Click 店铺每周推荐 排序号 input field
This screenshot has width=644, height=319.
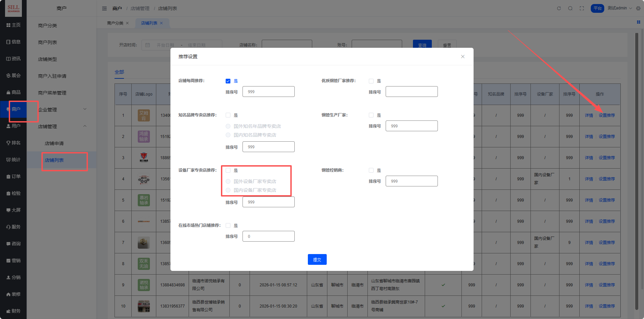(268, 92)
